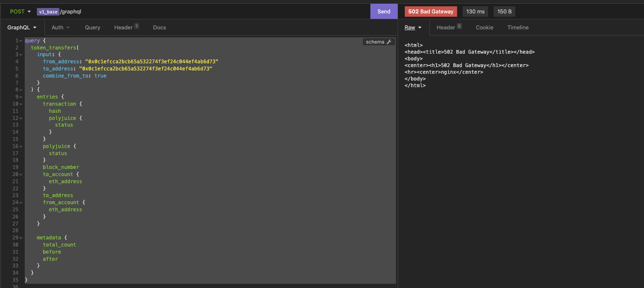The image size is (644, 288).
Task: Click the status field on line 13
Action: [64, 125]
